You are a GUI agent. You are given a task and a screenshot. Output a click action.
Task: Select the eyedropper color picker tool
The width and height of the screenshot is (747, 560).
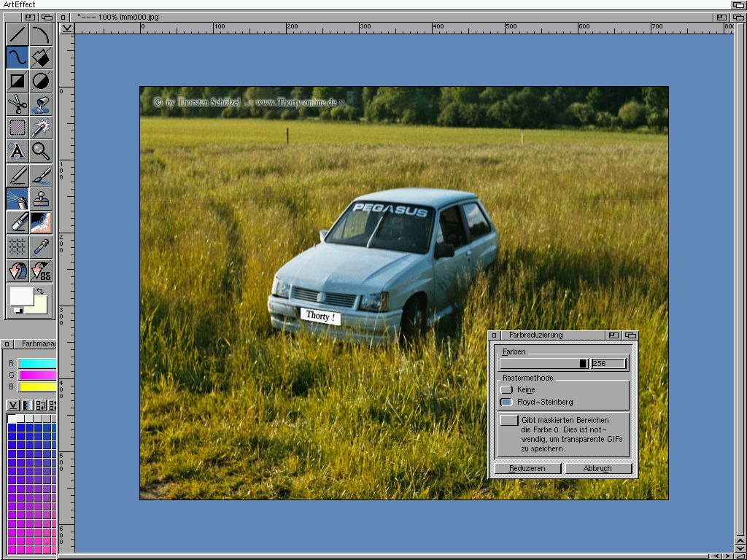[x=41, y=246]
